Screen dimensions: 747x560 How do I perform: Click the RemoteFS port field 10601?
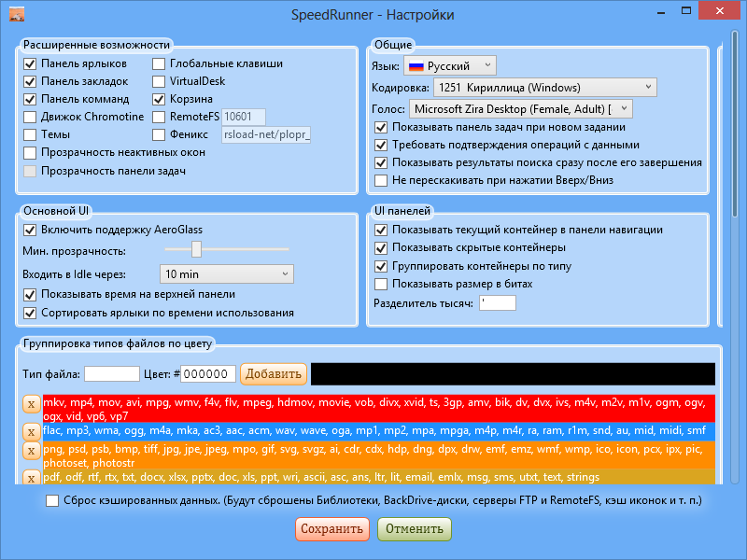click(244, 117)
